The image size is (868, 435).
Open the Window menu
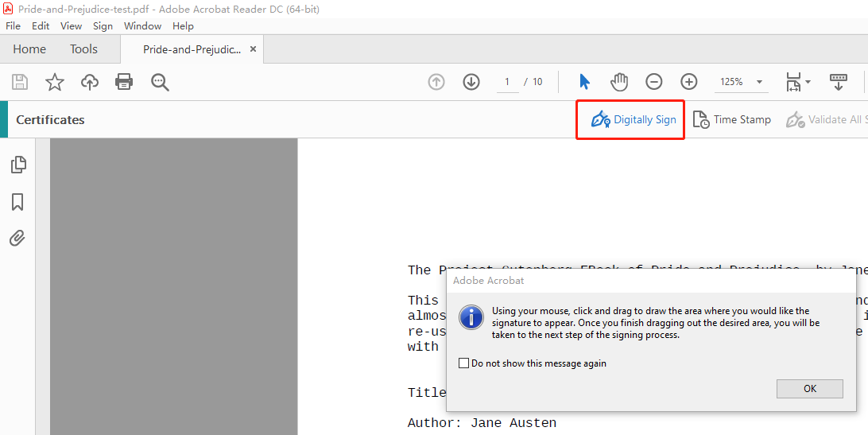point(142,26)
